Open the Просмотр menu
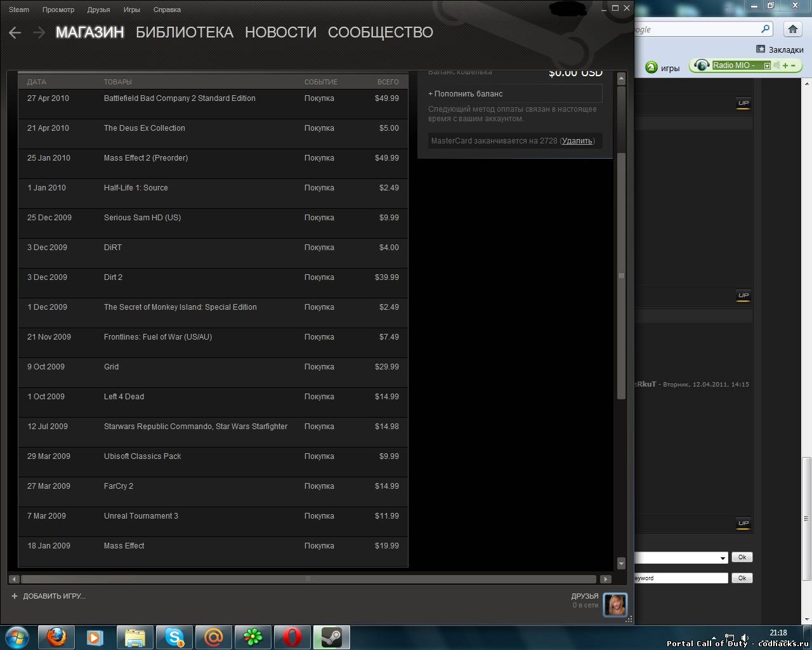 (58, 10)
